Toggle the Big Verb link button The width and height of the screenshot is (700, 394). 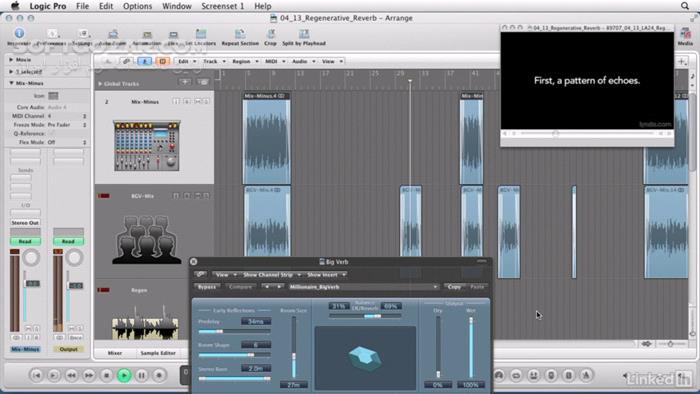coord(200,274)
